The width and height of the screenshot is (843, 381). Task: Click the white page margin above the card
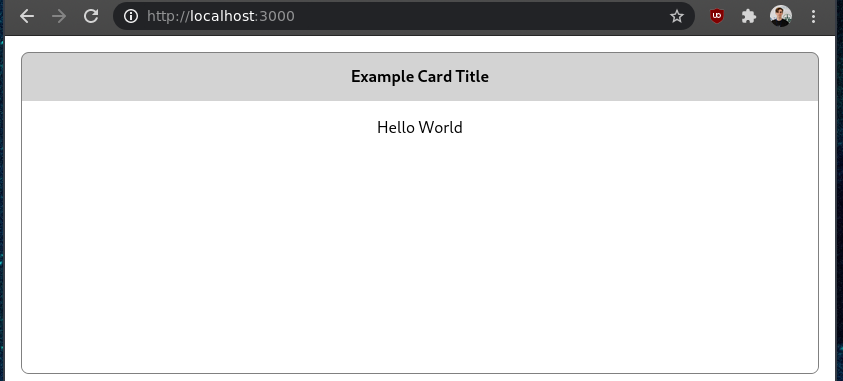(420, 44)
